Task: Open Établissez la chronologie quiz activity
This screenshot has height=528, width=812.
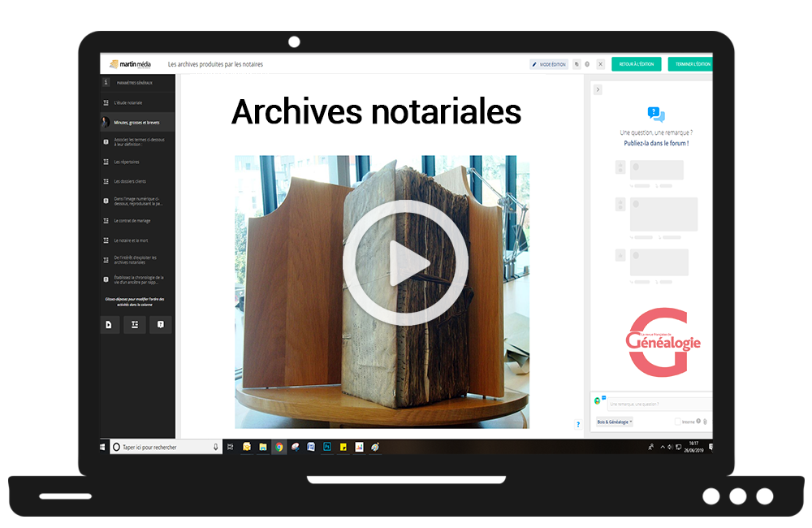Action: (x=137, y=279)
